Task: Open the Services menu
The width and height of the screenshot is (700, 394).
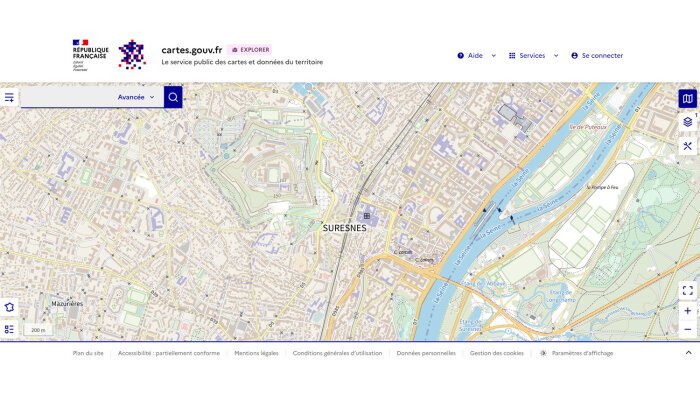Action: [x=533, y=56]
